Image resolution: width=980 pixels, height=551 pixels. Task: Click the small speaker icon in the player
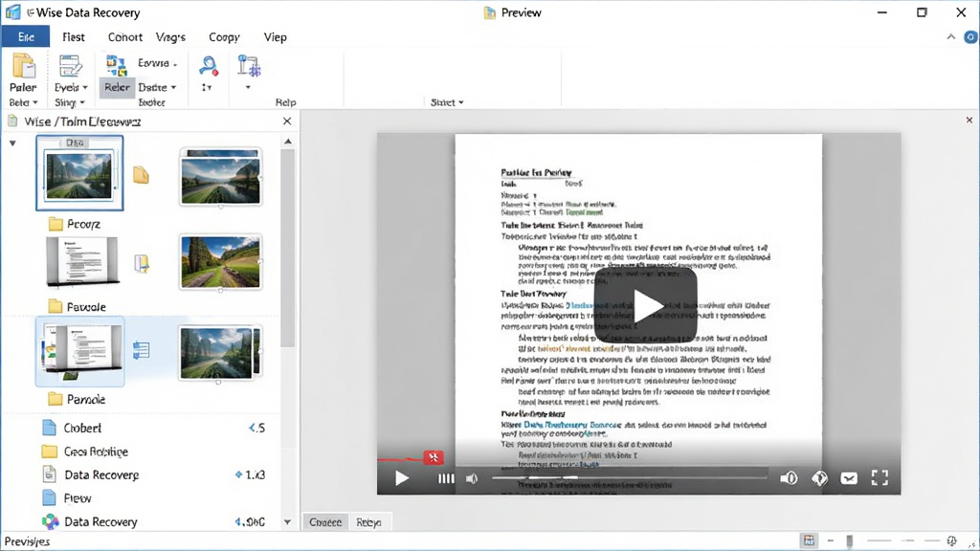[x=472, y=478]
